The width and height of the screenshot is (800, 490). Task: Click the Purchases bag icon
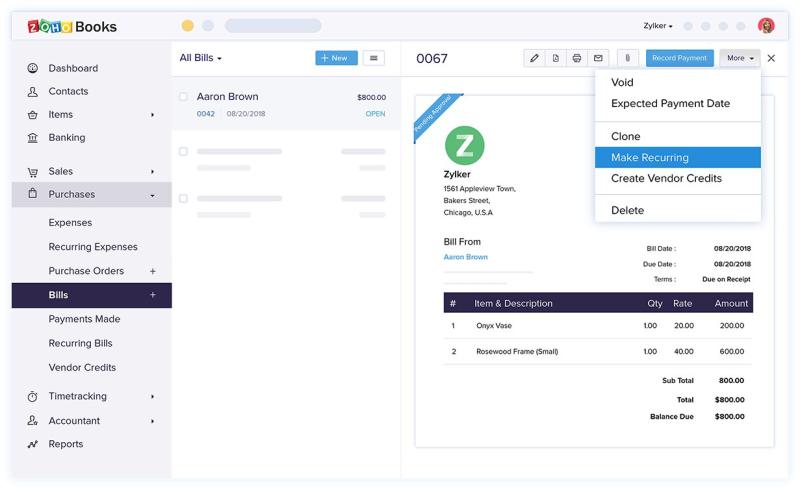33,193
